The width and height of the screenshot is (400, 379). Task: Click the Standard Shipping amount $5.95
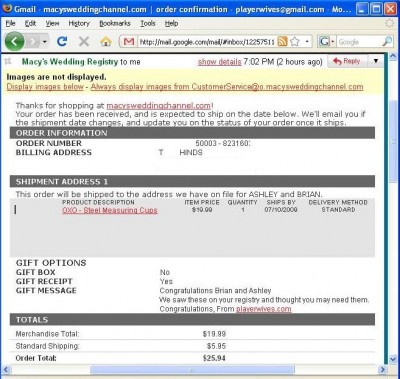point(216,346)
